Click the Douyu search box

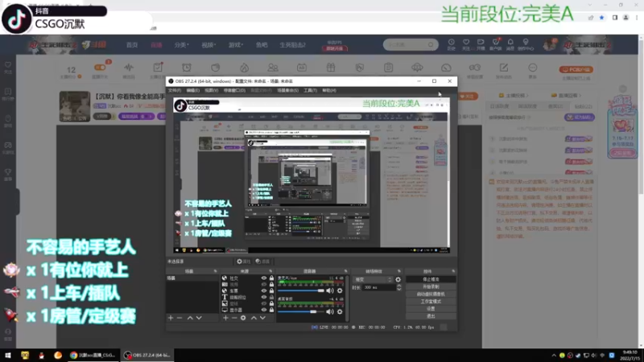[x=411, y=44]
